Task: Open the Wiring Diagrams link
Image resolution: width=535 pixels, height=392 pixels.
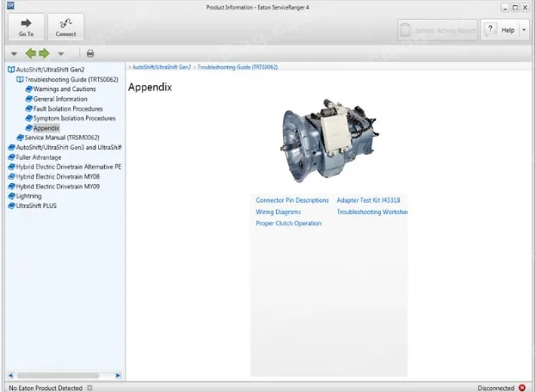Action: pyautogui.click(x=278, y=211)
